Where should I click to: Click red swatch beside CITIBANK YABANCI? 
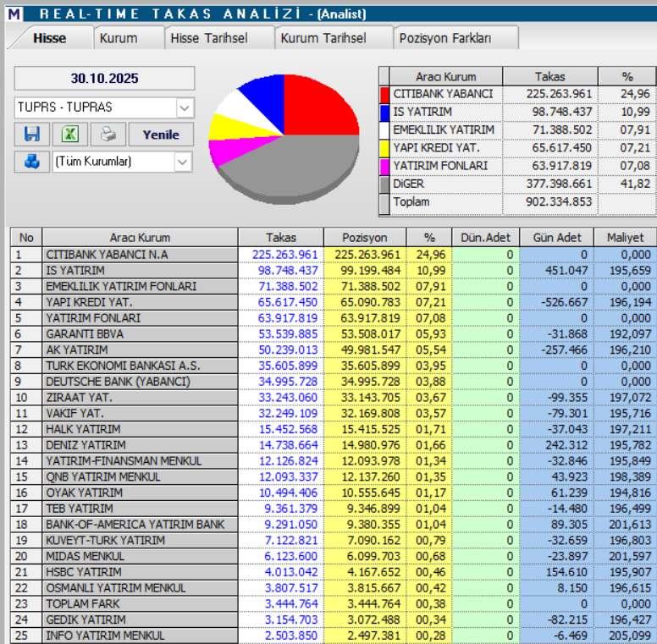point(384,94)
